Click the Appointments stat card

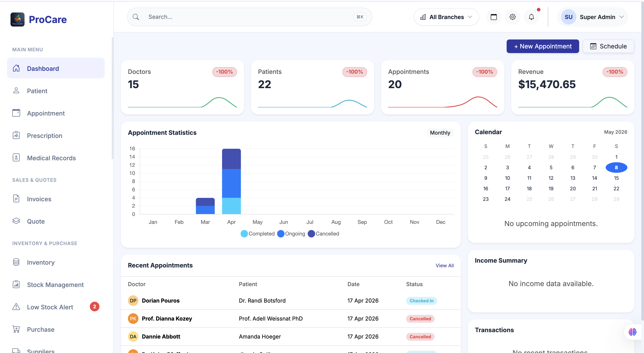(442, 87)
